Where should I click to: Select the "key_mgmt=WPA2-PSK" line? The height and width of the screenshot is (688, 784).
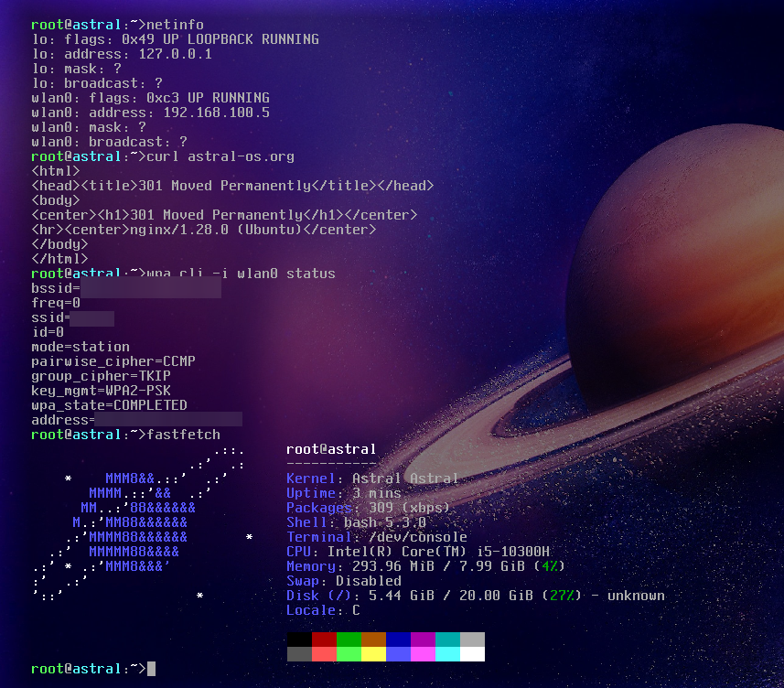click(101, 391)
